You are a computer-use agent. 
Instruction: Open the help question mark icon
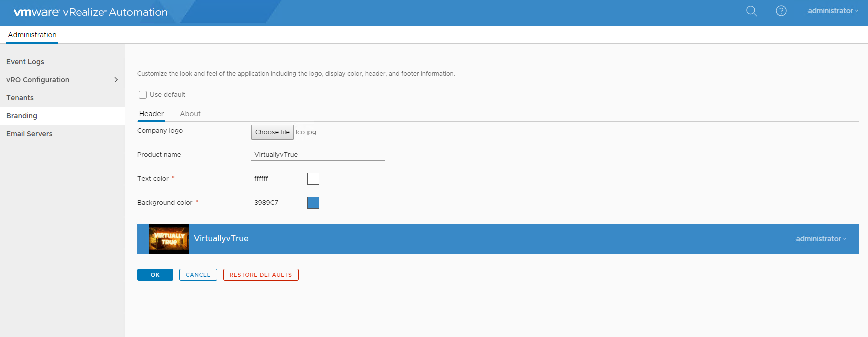coord(781,11)
